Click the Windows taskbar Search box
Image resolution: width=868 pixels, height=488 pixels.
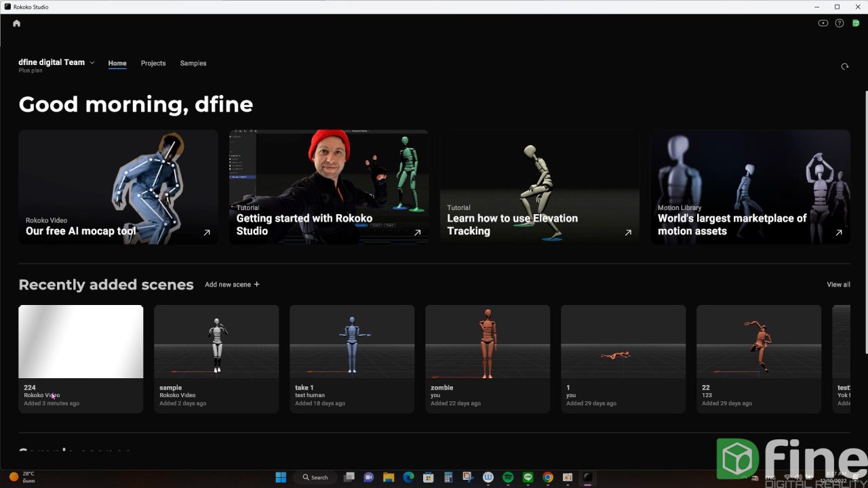point(315,477)
